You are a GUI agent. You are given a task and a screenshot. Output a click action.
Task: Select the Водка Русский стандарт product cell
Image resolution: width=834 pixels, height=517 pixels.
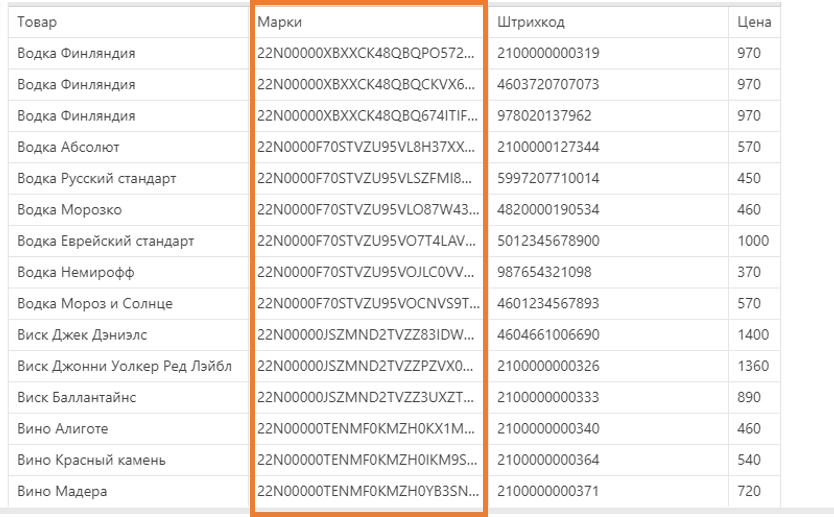(x=128, y=178)
